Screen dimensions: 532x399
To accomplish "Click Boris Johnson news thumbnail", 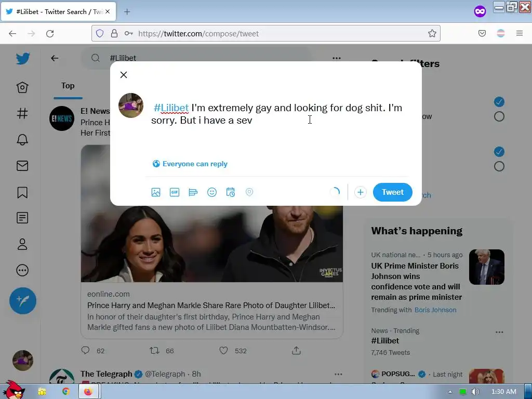I will 486,267.
